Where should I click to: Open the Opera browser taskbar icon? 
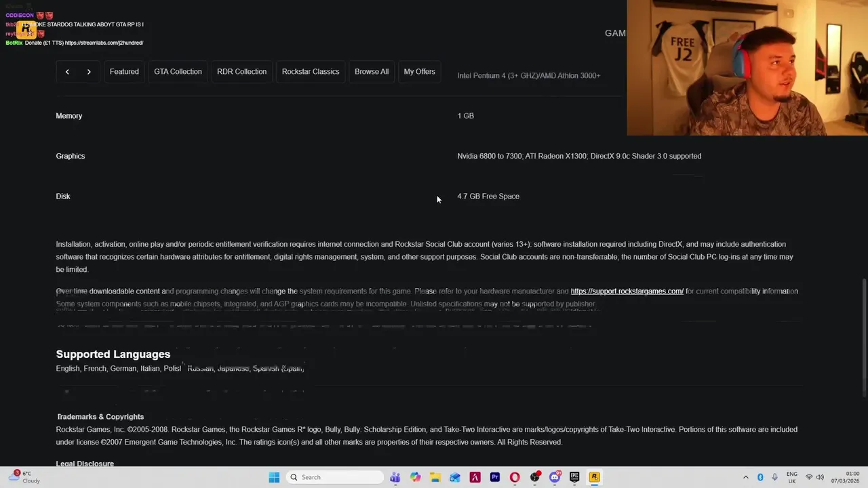pos(515,477)
